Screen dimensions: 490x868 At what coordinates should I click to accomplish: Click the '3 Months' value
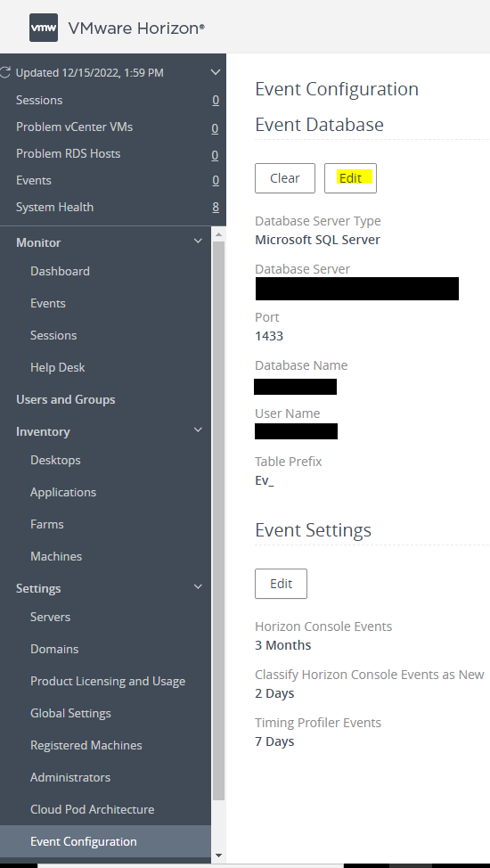point(283,645)
